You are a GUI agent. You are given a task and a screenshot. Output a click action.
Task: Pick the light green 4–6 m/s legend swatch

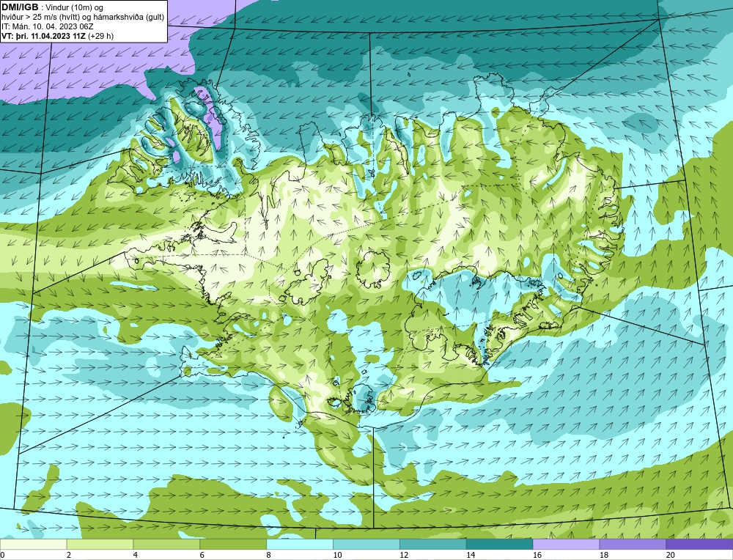pos(166,544)
